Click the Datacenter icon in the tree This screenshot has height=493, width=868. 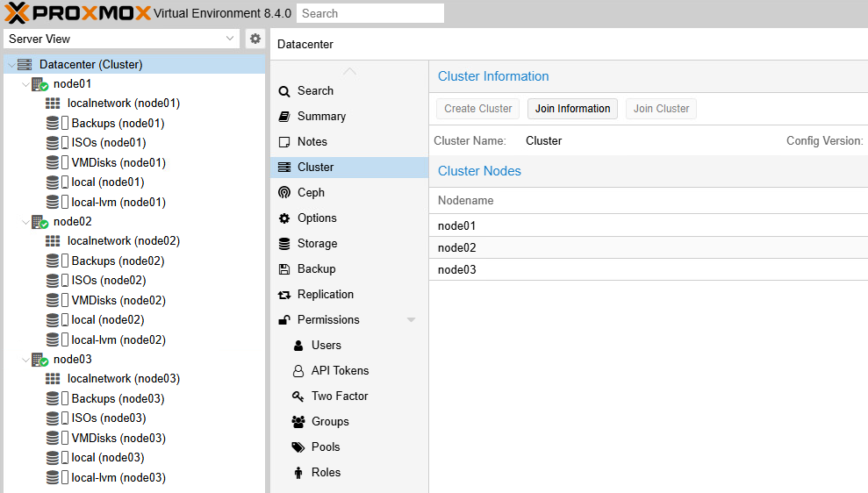(x=25, y=65)
